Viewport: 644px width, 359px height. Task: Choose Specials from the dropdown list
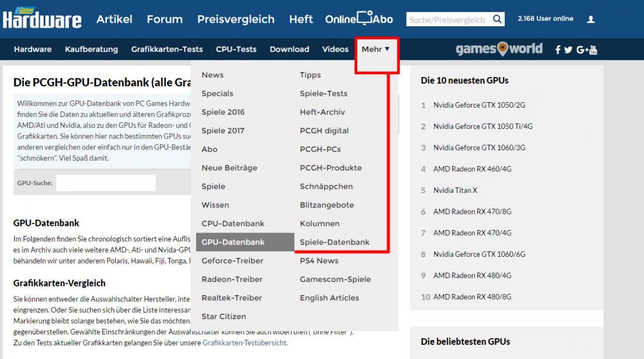[x=217, y=93]
